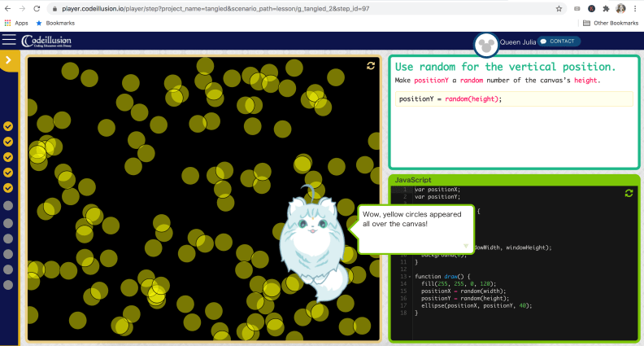Select the third gray uncompleted step dot
The height and width of the screenshot is (346, 644).
point(8,239)
